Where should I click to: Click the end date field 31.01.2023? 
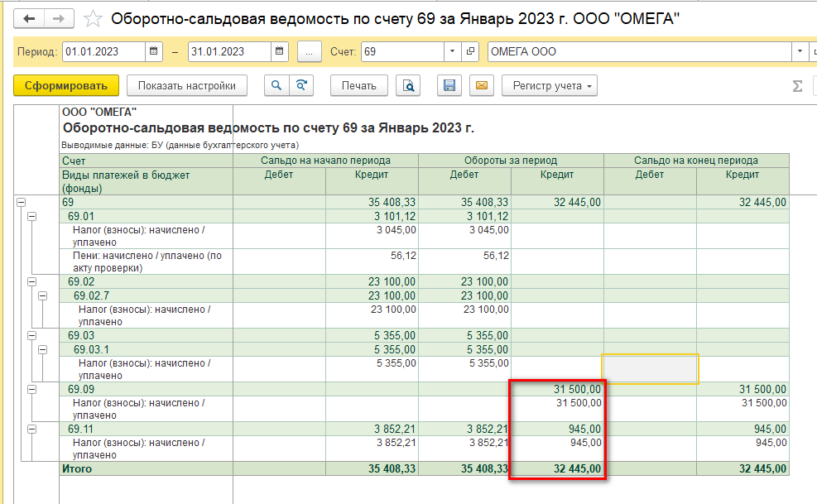(229, 51)
